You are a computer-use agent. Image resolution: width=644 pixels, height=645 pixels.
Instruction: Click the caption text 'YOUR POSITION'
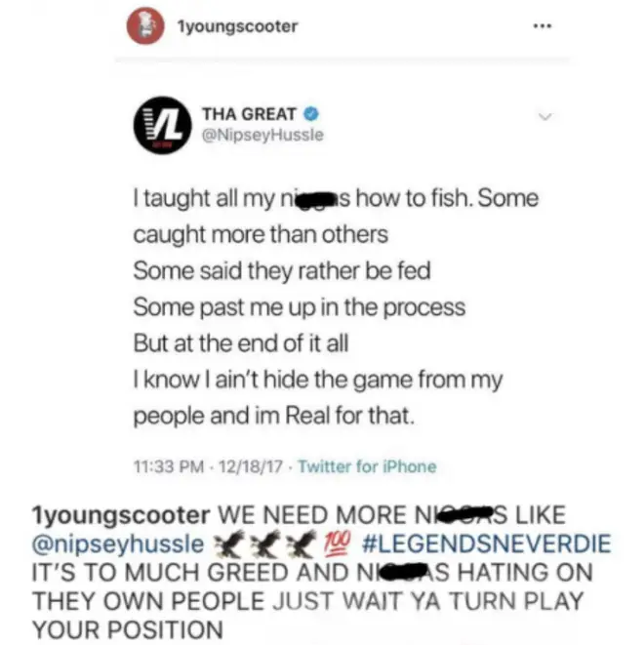(128, 629)
